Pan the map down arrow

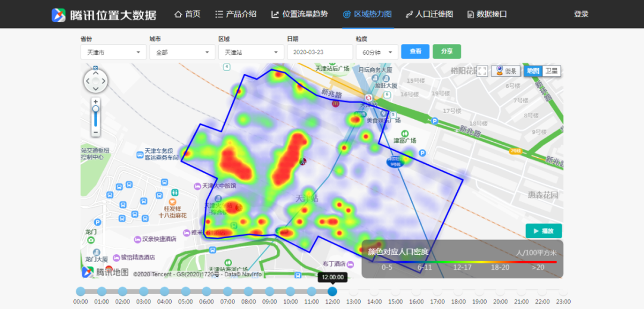point(95,89)
